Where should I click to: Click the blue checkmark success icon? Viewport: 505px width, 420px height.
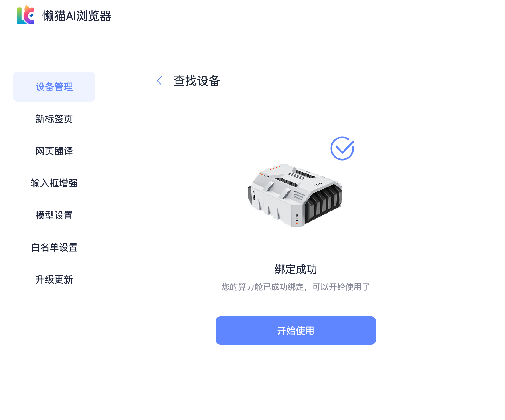pyautogui.click(x=342, y=148)
